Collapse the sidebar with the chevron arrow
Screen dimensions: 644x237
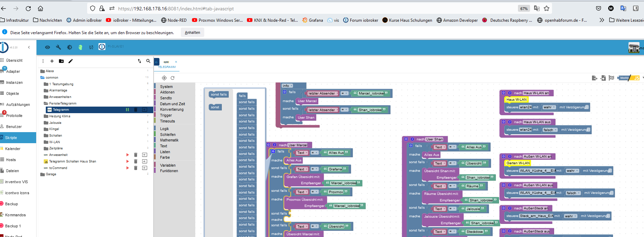pyautogui.click(x=29, y=47)
